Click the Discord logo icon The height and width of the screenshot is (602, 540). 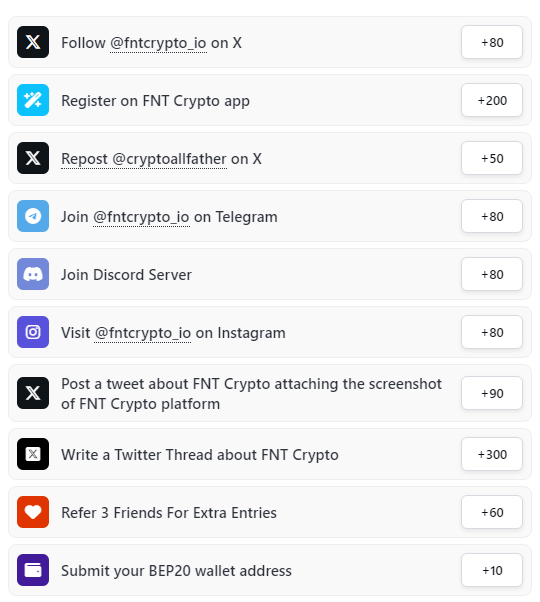[x=33, y=274]
